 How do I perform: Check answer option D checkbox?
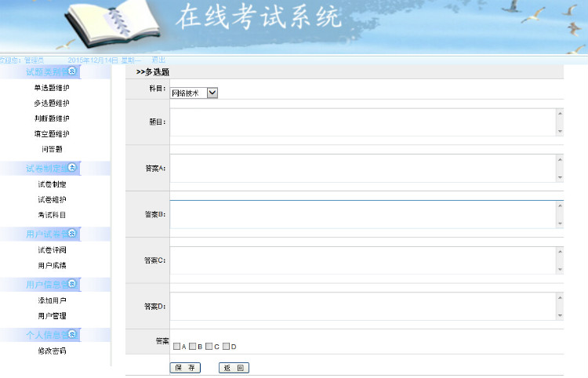[x=226, y=346]
